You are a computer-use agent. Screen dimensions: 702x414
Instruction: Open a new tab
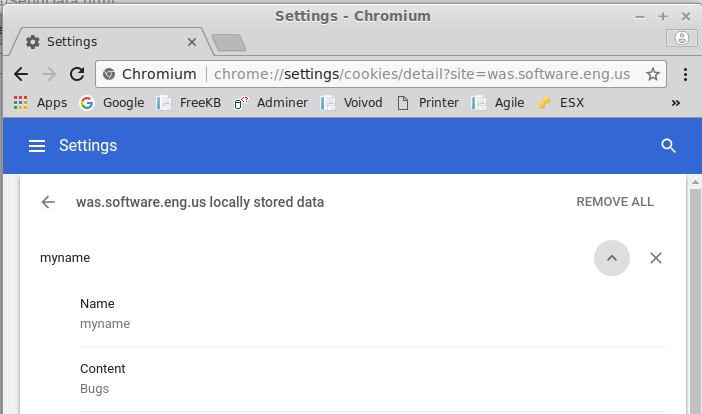click(x=229, y=43)
